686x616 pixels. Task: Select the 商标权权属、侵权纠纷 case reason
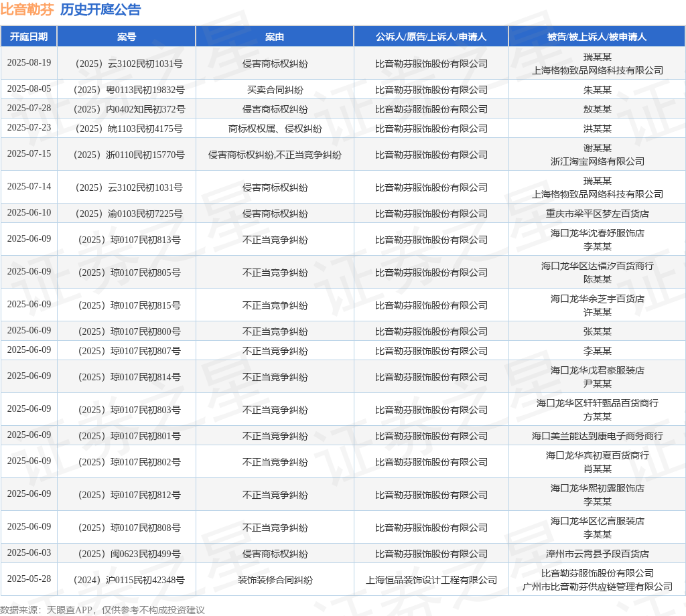click(x=275, y=129)
